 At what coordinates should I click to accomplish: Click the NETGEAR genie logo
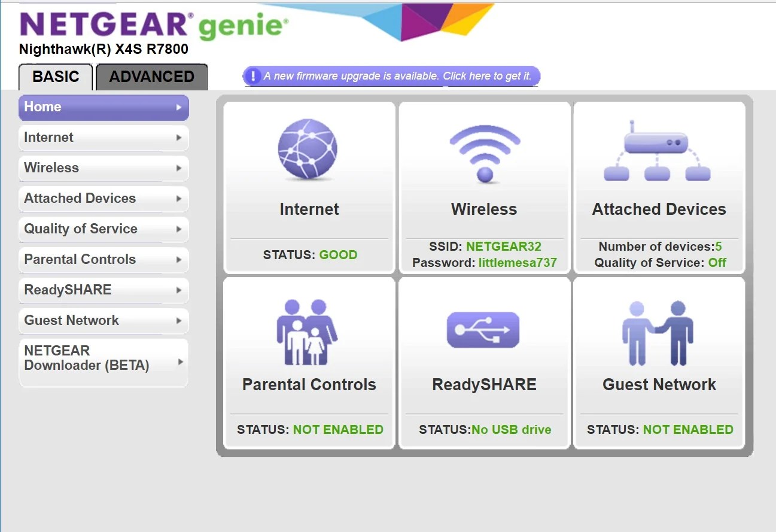click(154, 26)
